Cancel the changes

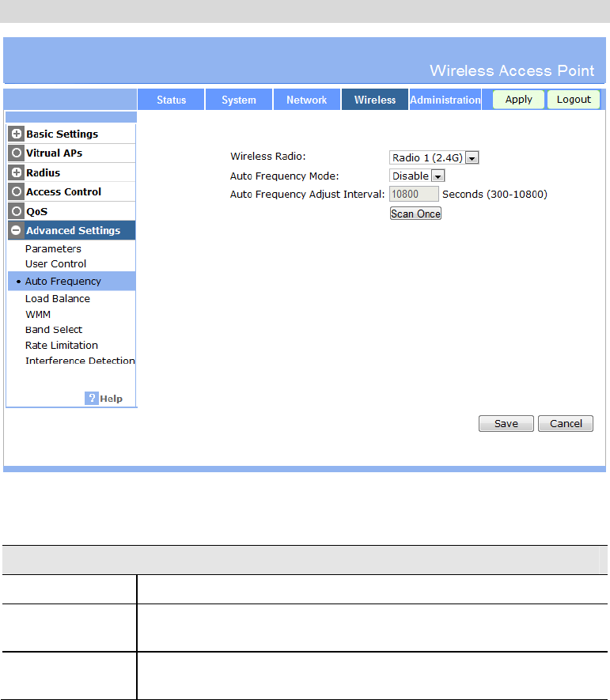pos(566,423)
